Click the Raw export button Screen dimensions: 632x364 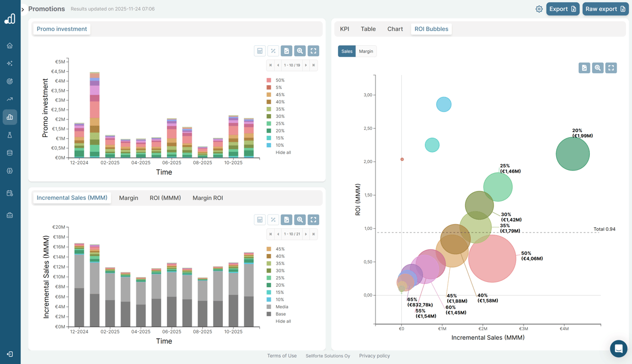point(605,9)
